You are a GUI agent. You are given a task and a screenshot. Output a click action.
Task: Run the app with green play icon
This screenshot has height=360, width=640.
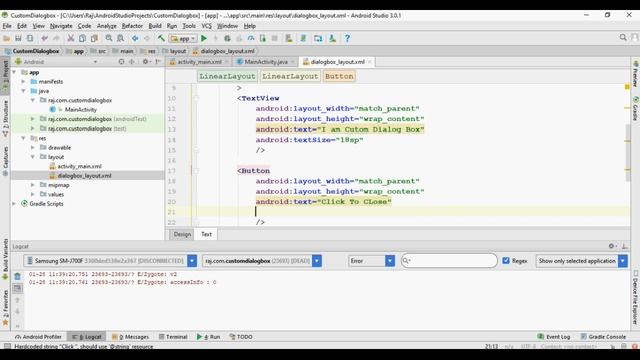click(204, 38)
